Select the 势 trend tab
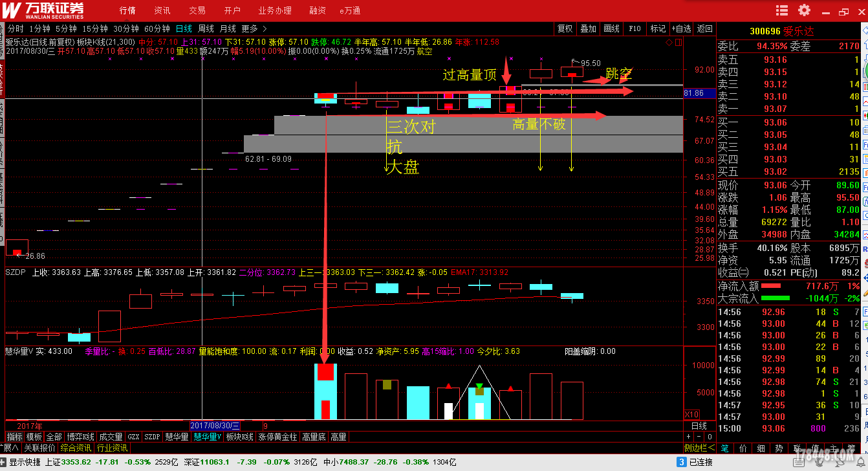Screen dimensions: 868x471 [x=779, y=448]
